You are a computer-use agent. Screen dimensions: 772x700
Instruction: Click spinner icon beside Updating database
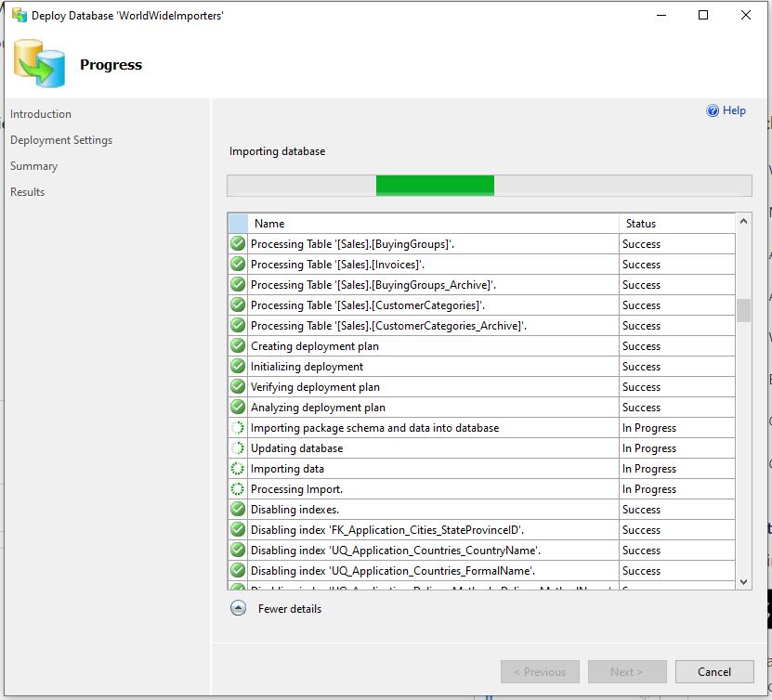(238, 448)
